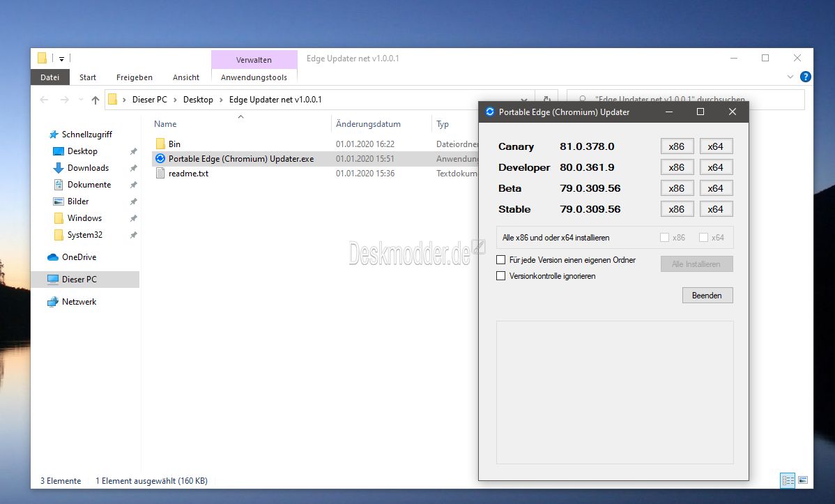
Task: Download Canary x86 build
Action: pos(676,146)
